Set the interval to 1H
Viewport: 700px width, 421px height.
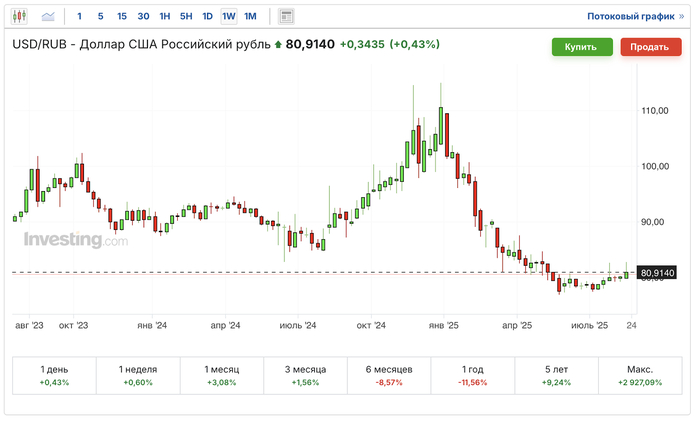pyautogui.click(x=165, y=16)
